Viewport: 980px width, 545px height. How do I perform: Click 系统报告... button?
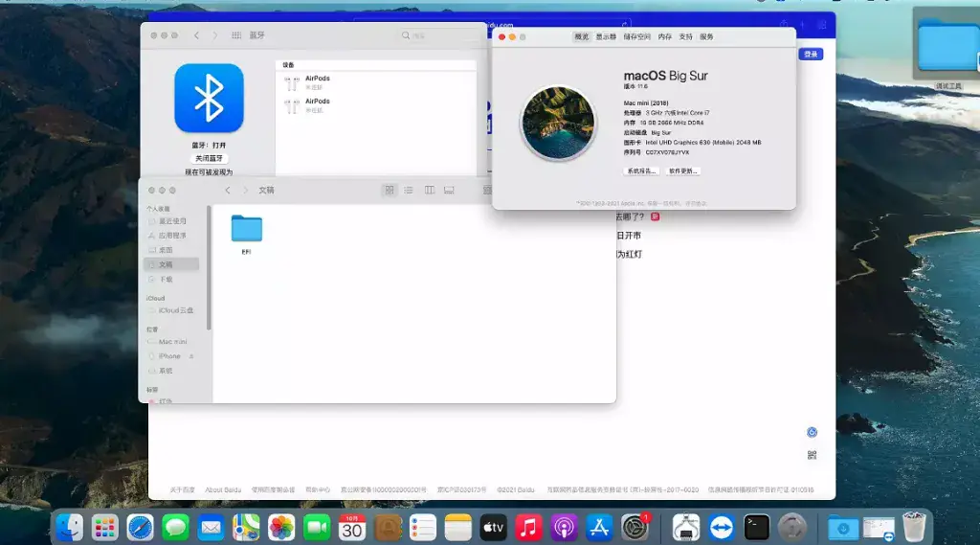[x=641, y=170]
